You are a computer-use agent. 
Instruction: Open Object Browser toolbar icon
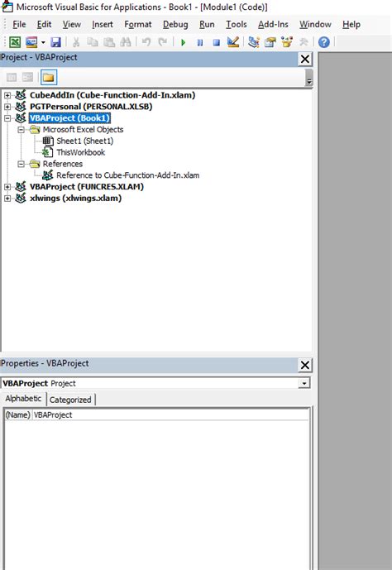point(287,42)
